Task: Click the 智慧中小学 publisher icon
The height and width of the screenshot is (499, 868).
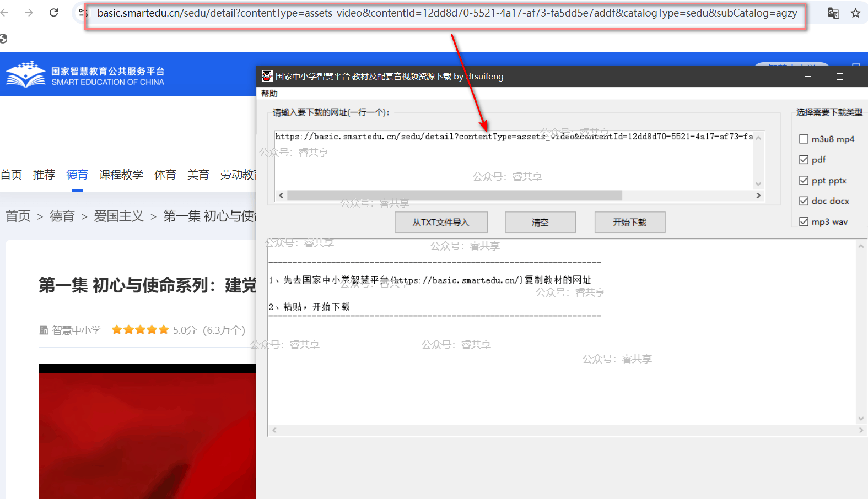Action: (x=44, y=330)
